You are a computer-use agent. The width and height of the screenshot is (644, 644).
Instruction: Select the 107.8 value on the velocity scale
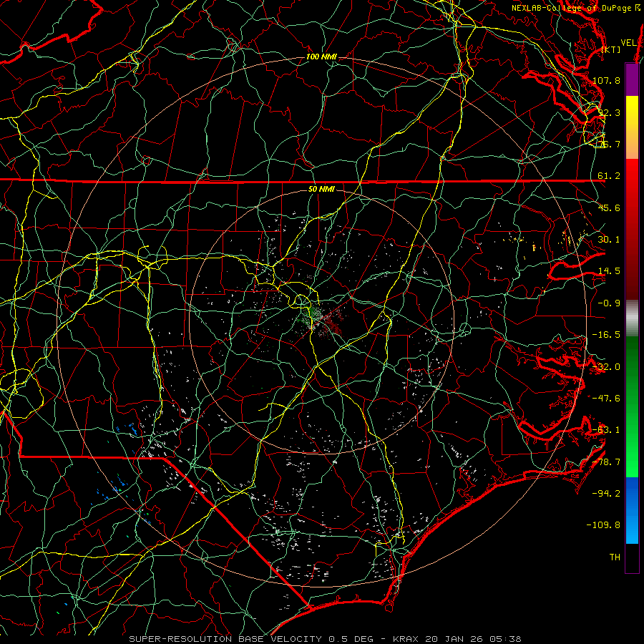606,80
